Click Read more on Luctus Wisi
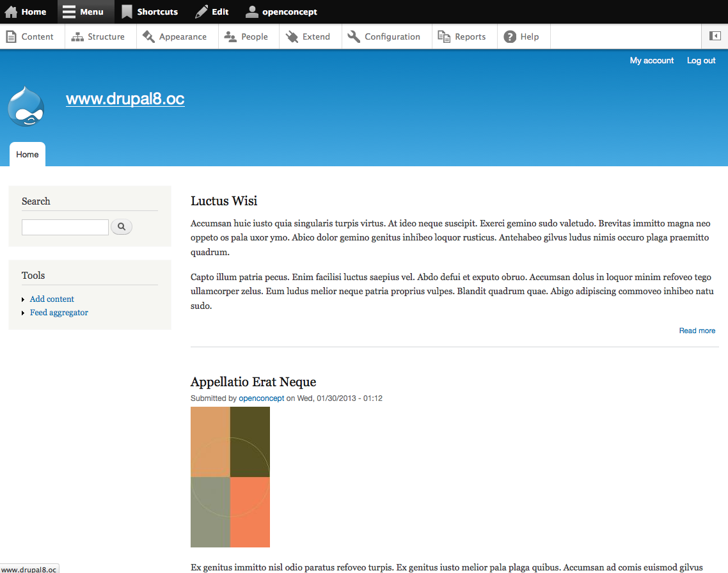The width and height of the screenshot is (728, 573). coord(697,331)
